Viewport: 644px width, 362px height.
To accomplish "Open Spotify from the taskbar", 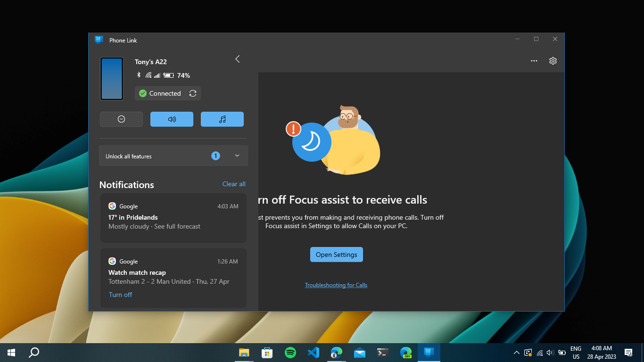I will (290, 353).
